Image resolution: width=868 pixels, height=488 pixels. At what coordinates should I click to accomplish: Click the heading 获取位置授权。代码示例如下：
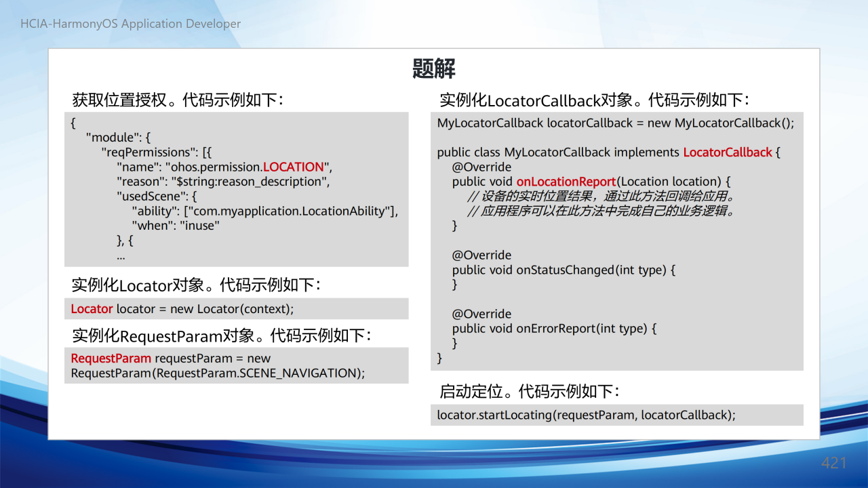pyautogui.click(x=178, y=100)
